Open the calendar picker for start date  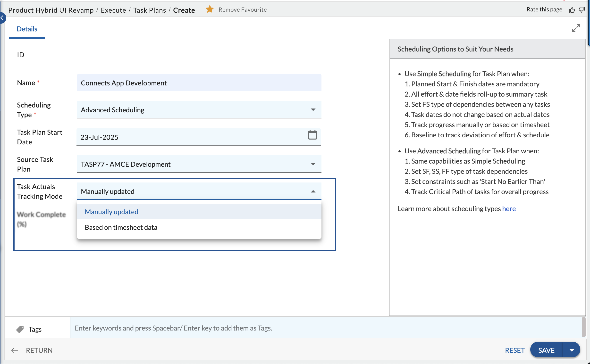pyautogui.click(x=312, y=135)
